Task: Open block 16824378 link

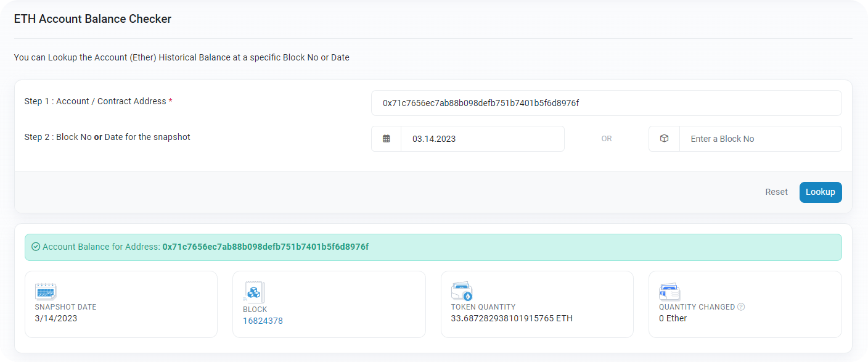Action: point(263,321)
